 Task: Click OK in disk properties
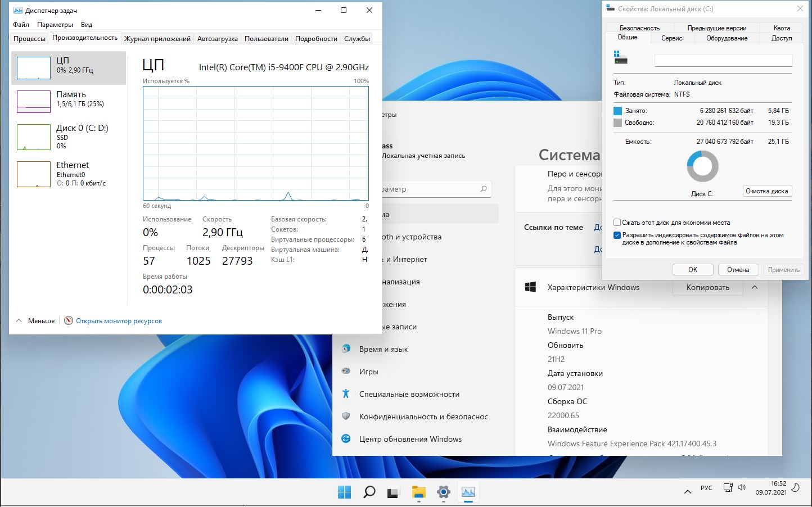[x=693, y=270]
